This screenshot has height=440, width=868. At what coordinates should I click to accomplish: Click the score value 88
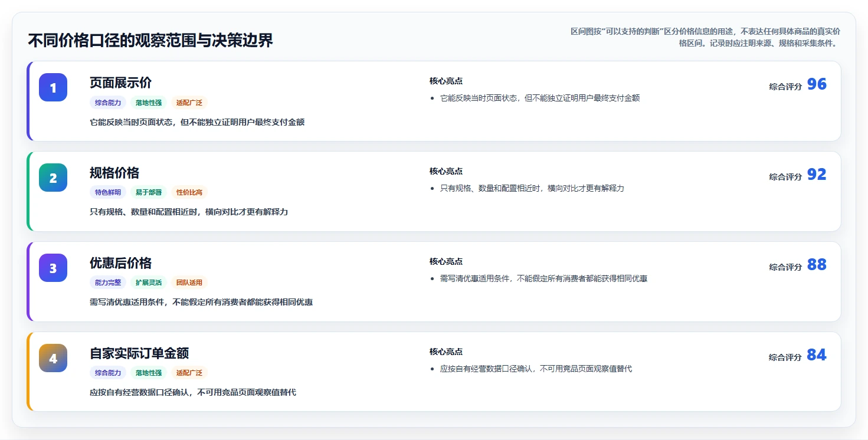pos(817,264)
